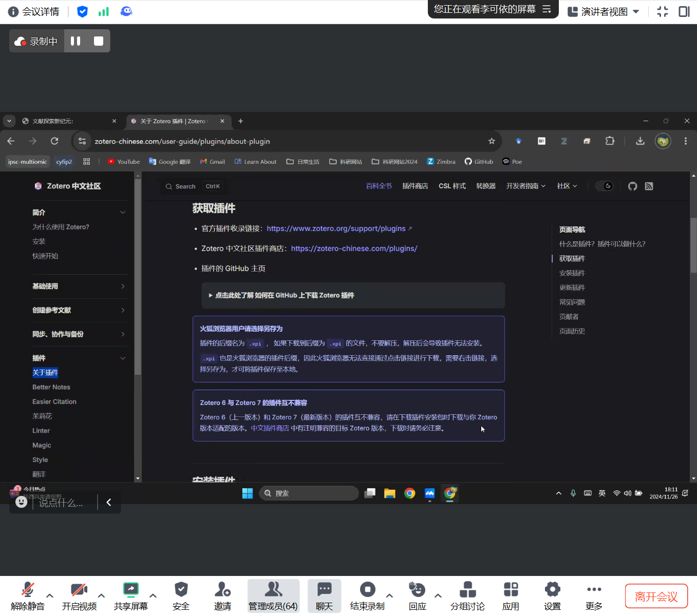This screenshot has width=697, height=616.
Task: Open browser downloads icon
Action: pos(640,141)
